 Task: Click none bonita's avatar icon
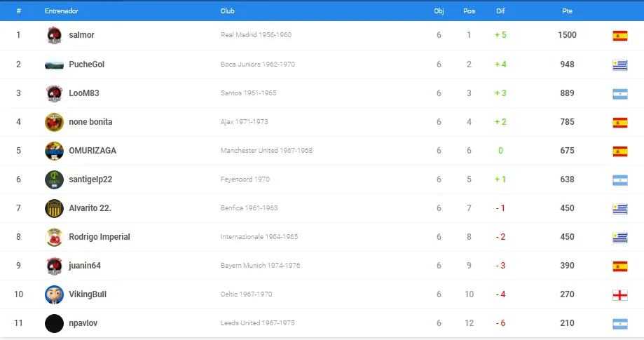(54, 122)
